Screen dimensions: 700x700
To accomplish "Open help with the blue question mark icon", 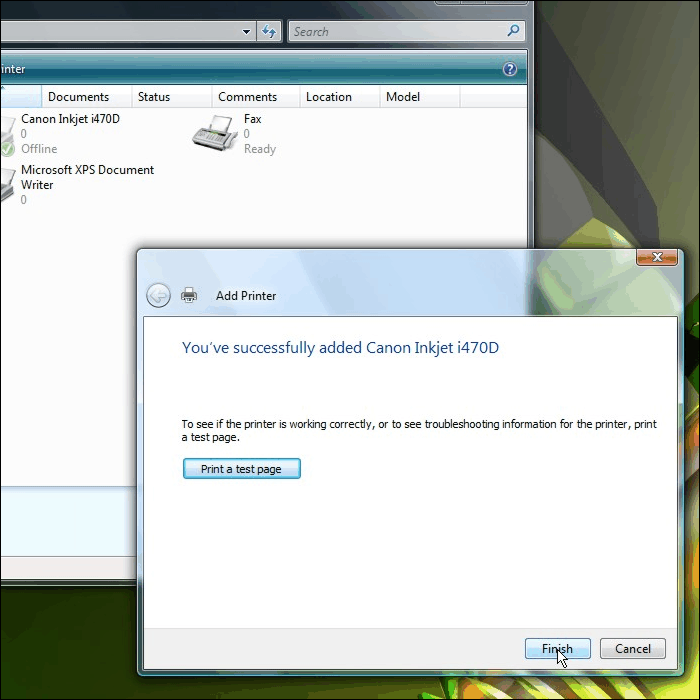I will click(510, 70).
